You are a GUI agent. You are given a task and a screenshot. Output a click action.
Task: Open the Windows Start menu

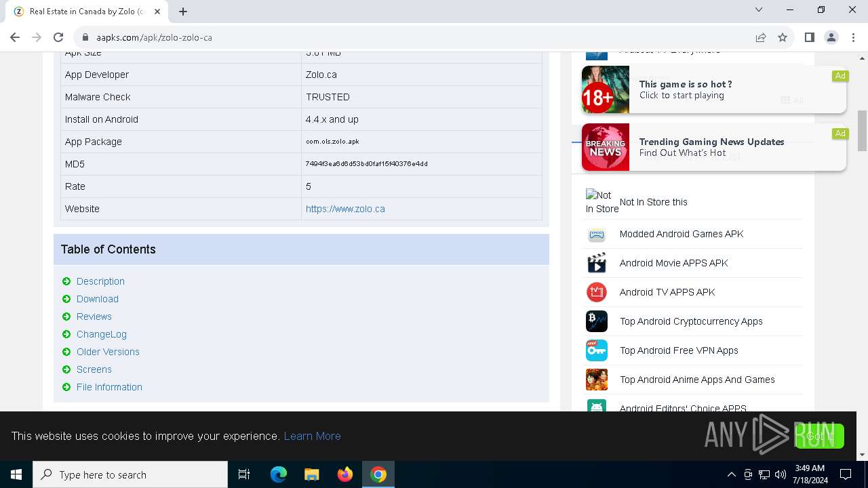coord(16,474)
